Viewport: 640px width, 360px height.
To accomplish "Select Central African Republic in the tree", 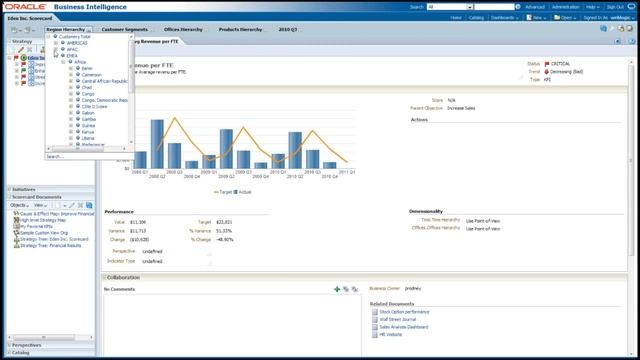I will 104,81.
